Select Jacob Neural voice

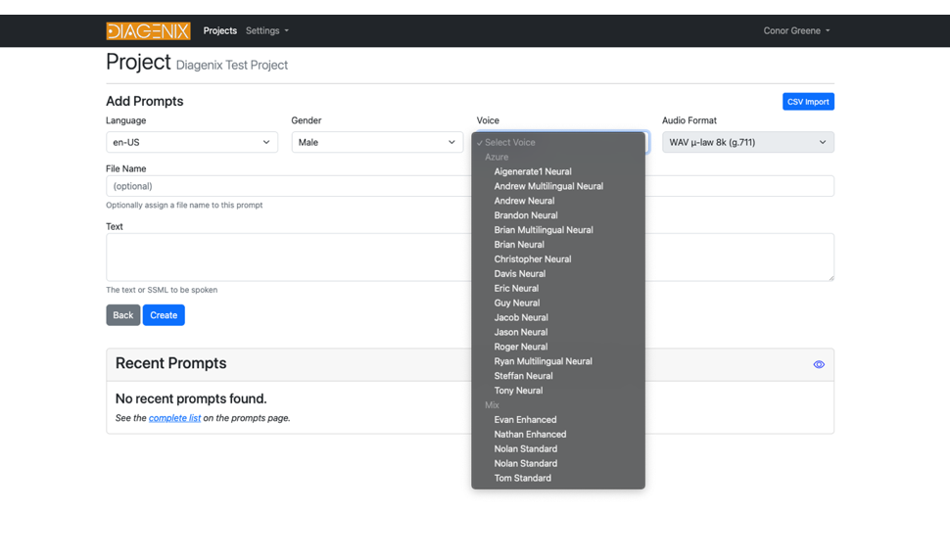tap(558, 317)
